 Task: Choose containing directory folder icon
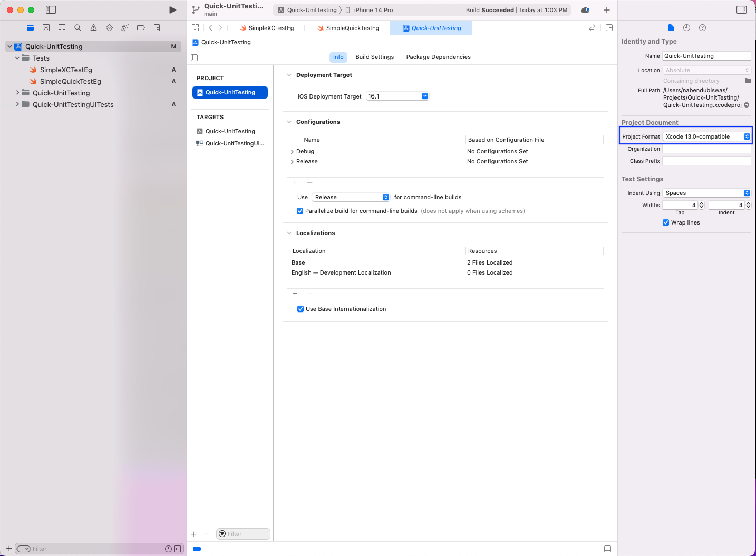748,81
